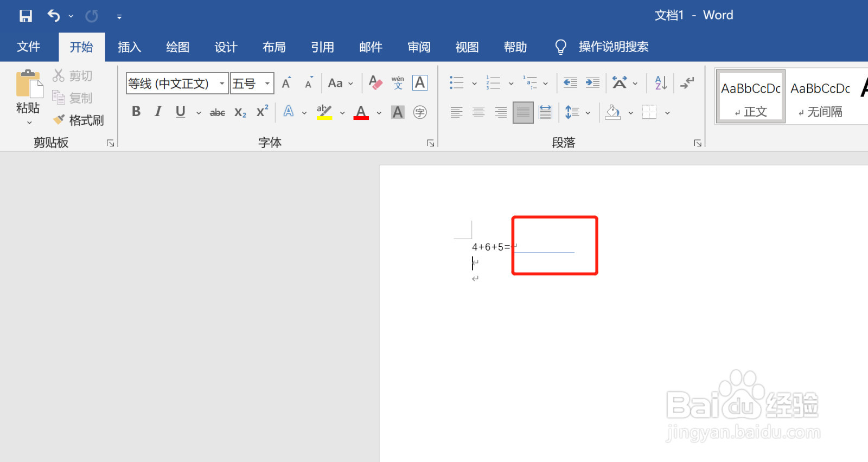868x462 pixels.
Task: Open the 文件 (File) tab
Action: coord(29,47)
